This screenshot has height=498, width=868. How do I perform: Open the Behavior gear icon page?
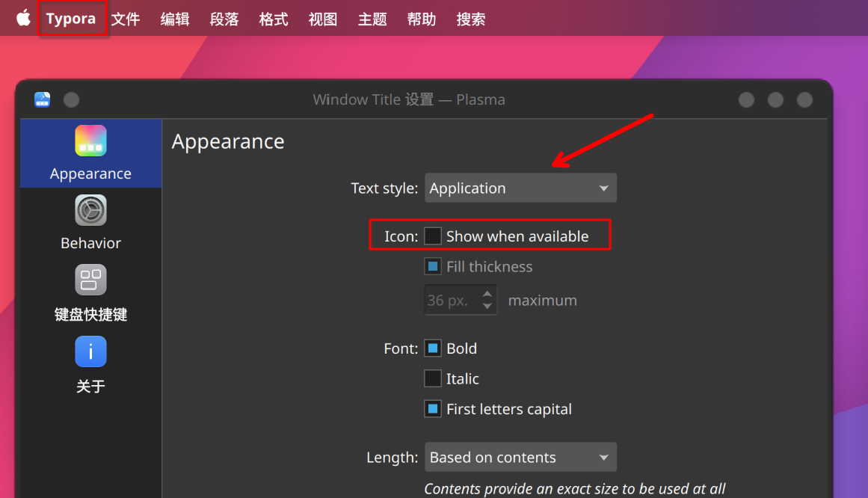click(x=90, y=211)
